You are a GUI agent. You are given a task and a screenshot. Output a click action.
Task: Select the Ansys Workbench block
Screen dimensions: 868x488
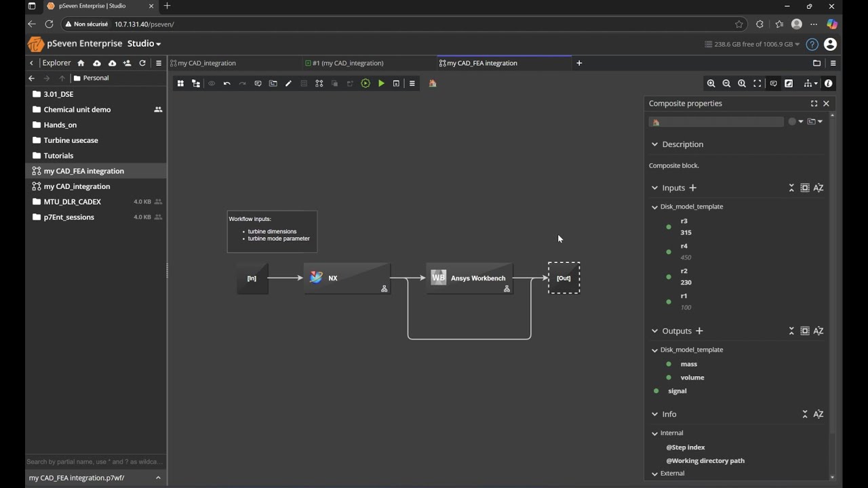(x=470, y=278)
